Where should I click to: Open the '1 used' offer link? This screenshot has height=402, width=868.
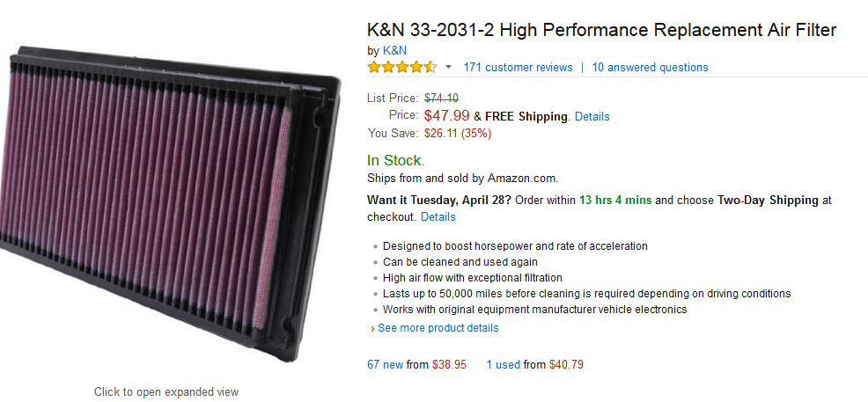click(503, 364)
